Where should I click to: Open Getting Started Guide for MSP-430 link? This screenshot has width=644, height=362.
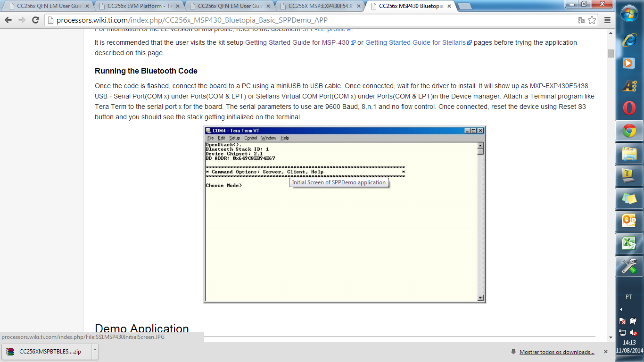[297, 42]
